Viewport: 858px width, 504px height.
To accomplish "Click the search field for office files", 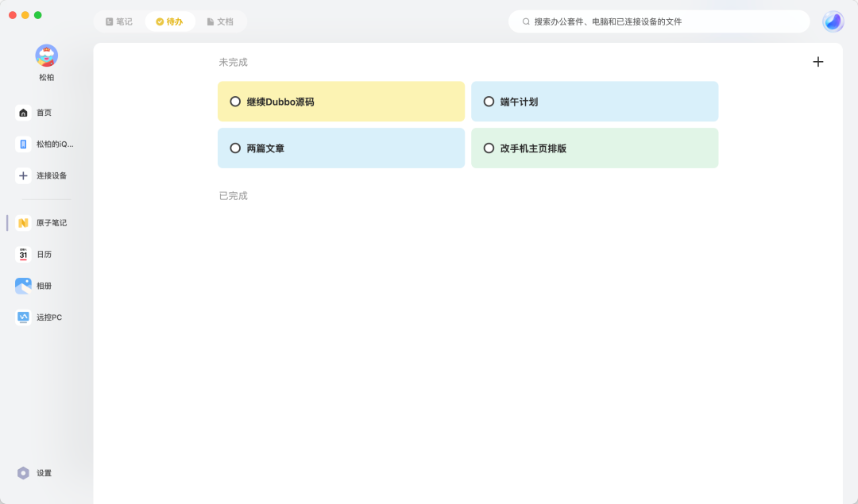I will click(x=659, y=22).
